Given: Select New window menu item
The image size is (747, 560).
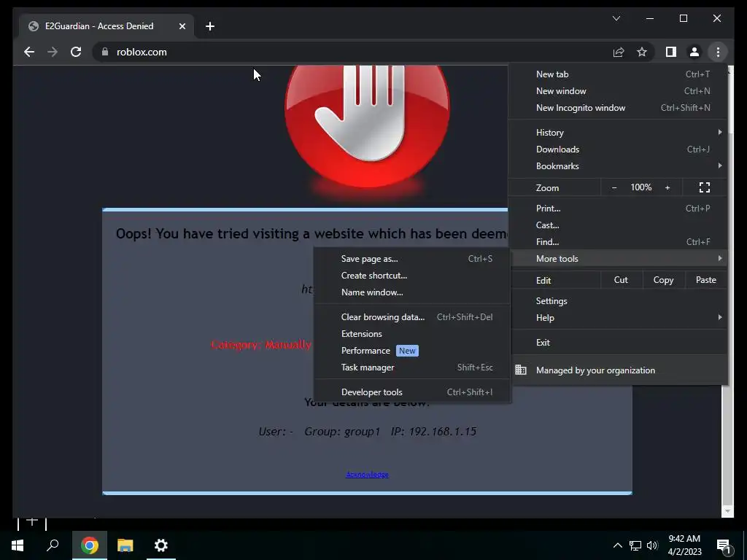Looking at the screenshot, I should 618,91.
